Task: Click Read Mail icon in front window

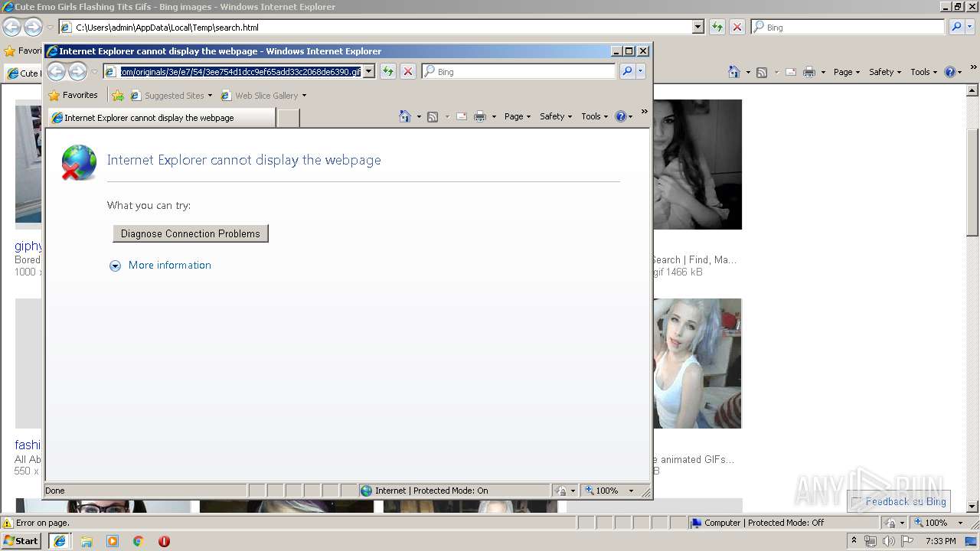Action: click(462, 116)
